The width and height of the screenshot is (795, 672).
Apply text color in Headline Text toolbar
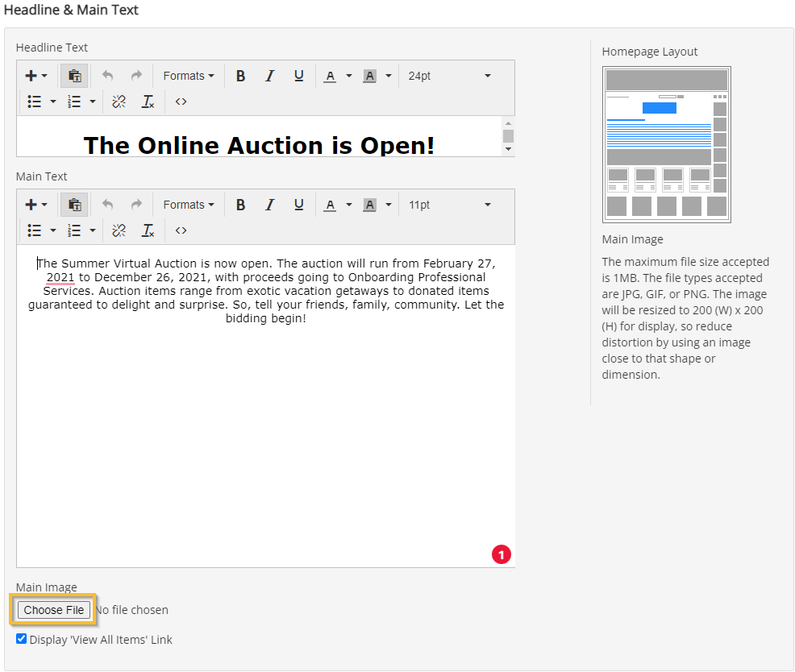[330, 76]
